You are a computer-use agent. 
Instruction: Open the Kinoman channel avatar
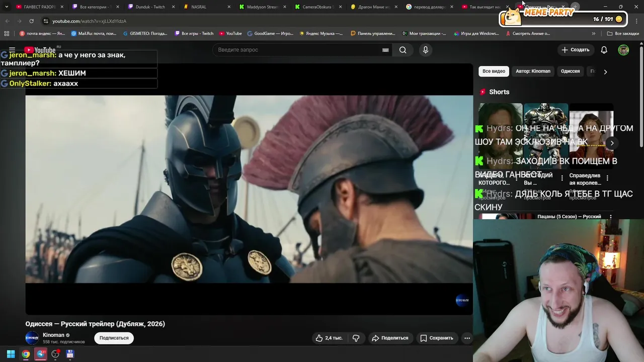[x=32, y=338]
